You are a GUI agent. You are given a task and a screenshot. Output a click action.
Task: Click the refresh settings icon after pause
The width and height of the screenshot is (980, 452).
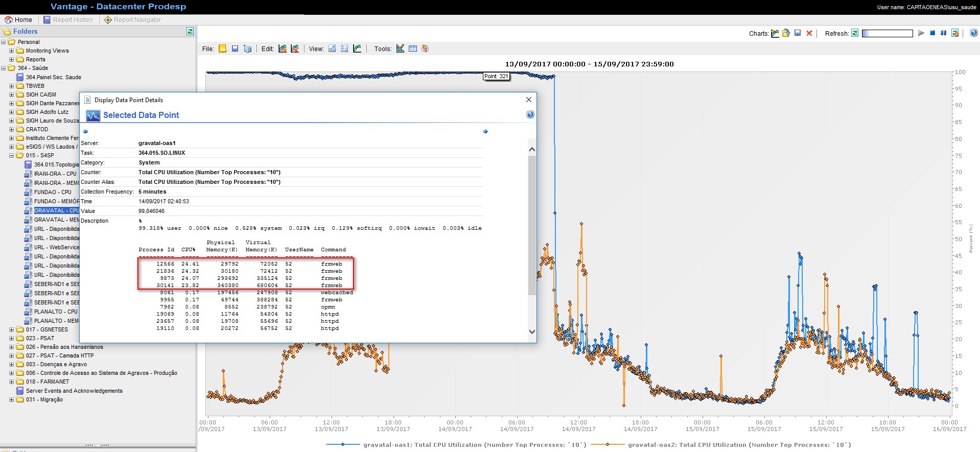coord(955,33)
